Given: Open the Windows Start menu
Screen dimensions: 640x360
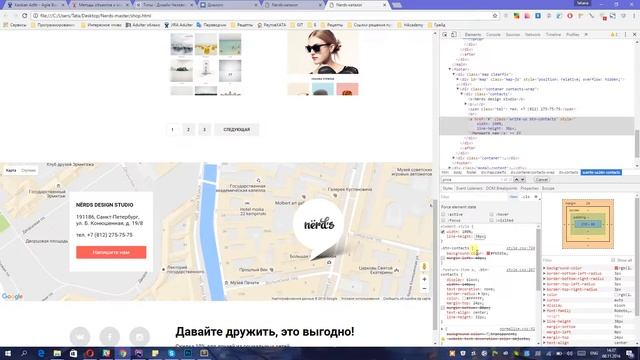Looking at the screenshot, I should tap(7, 353).
